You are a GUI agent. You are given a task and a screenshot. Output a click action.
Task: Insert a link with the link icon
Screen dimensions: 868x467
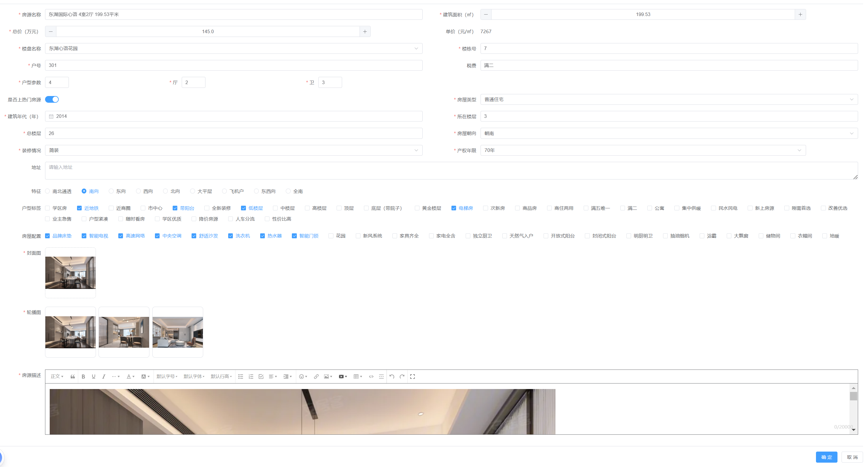(316, 377)
